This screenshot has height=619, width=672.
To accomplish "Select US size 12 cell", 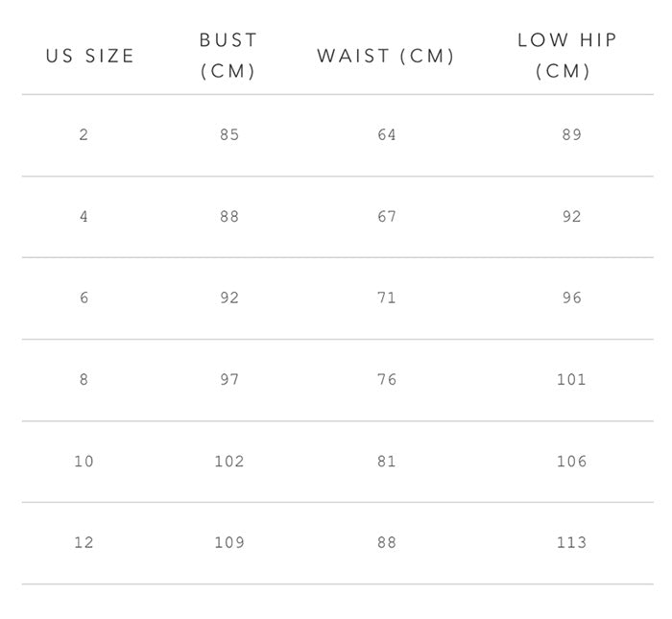I will click(84, 543).
